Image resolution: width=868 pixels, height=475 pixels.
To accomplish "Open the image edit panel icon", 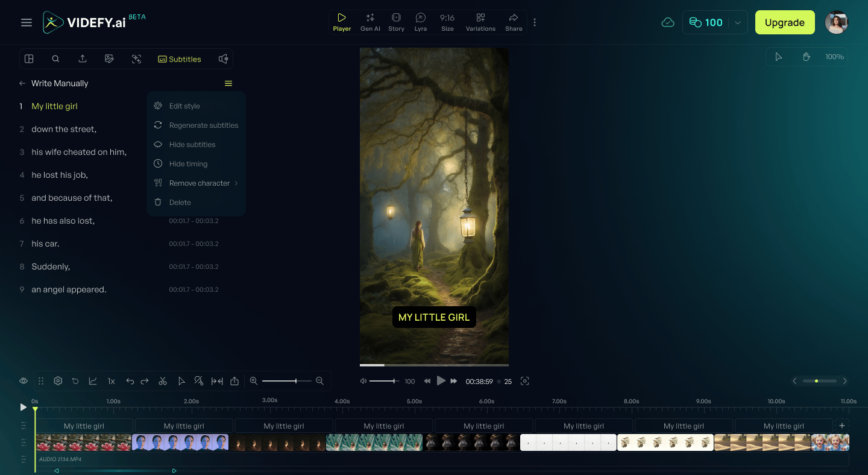I will pos(109,59).
